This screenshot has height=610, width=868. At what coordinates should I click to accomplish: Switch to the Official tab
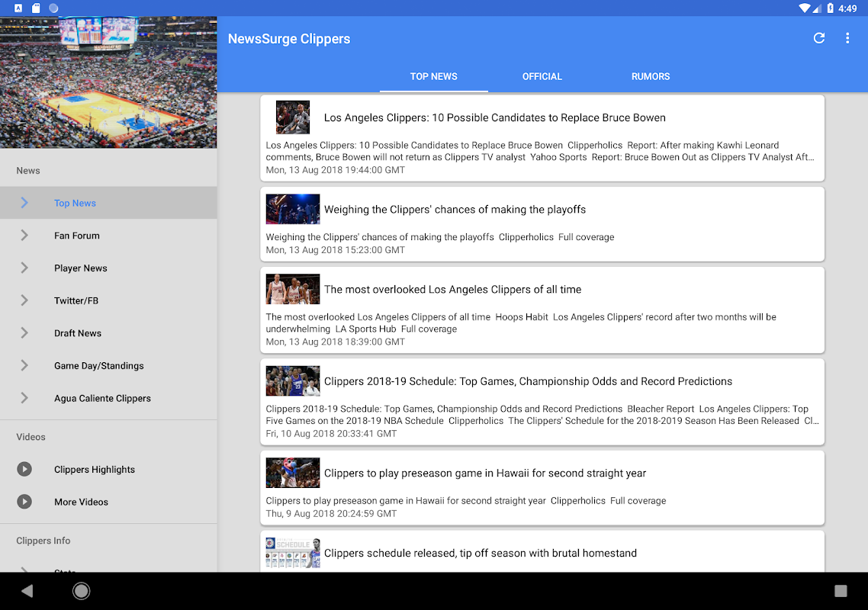[542, 76]
